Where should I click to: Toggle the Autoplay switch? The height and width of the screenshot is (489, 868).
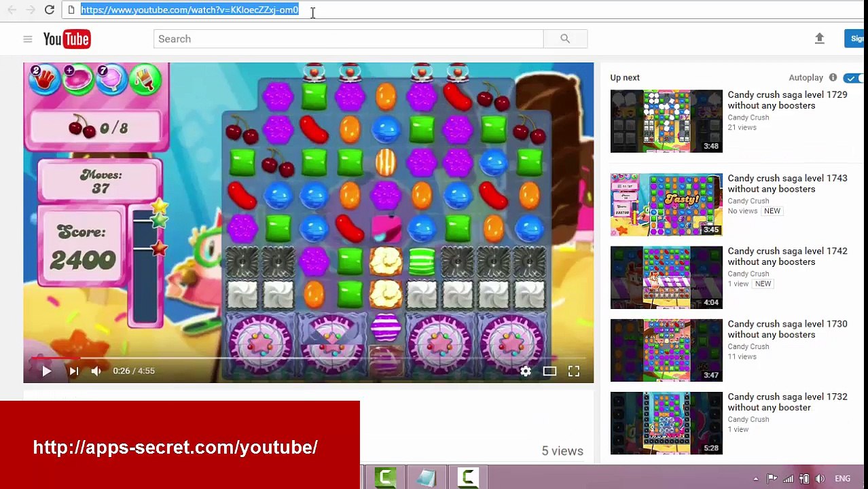click(852, 78)
